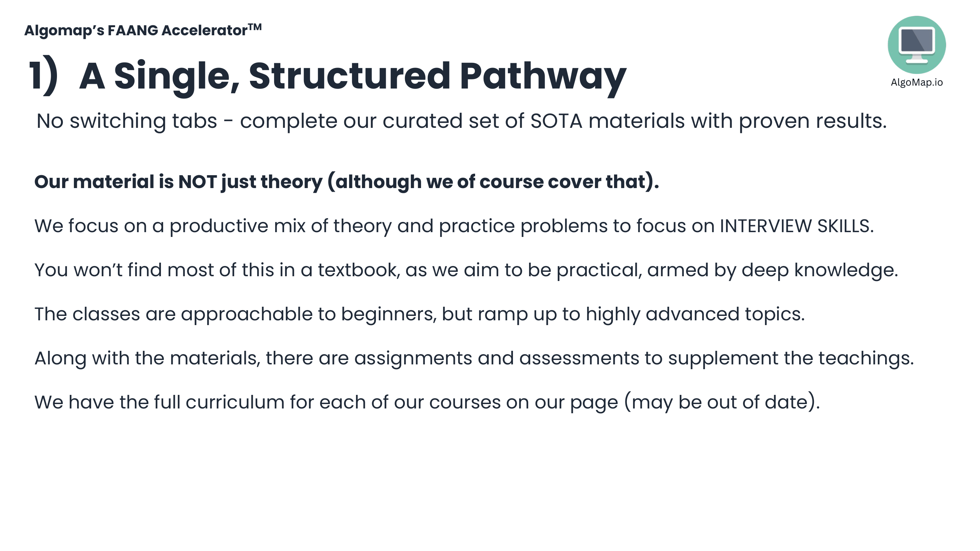Click the "You won't find most of this" sentence

coord(466,270)
